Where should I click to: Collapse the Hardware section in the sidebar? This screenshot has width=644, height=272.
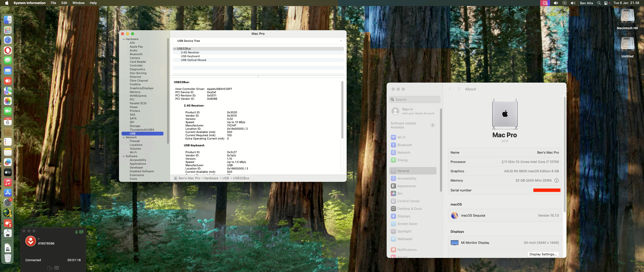(124, 39)
